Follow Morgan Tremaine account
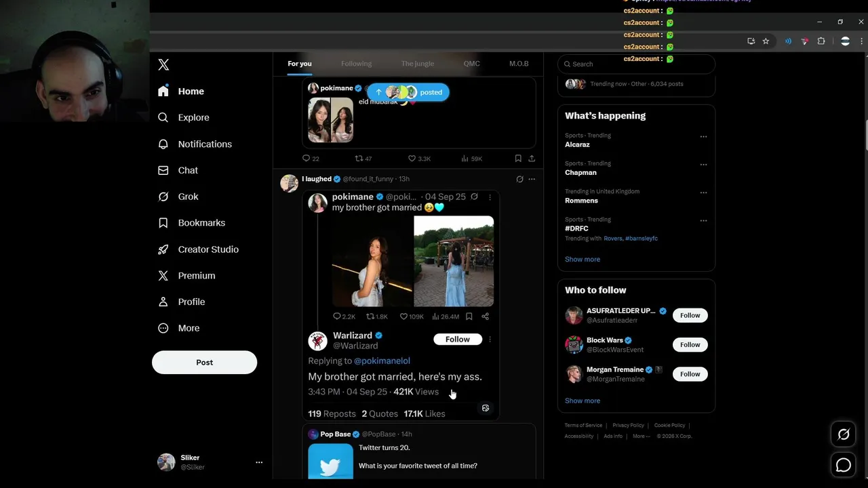This screenshot has width=868, height=488. tap(690, 374)
